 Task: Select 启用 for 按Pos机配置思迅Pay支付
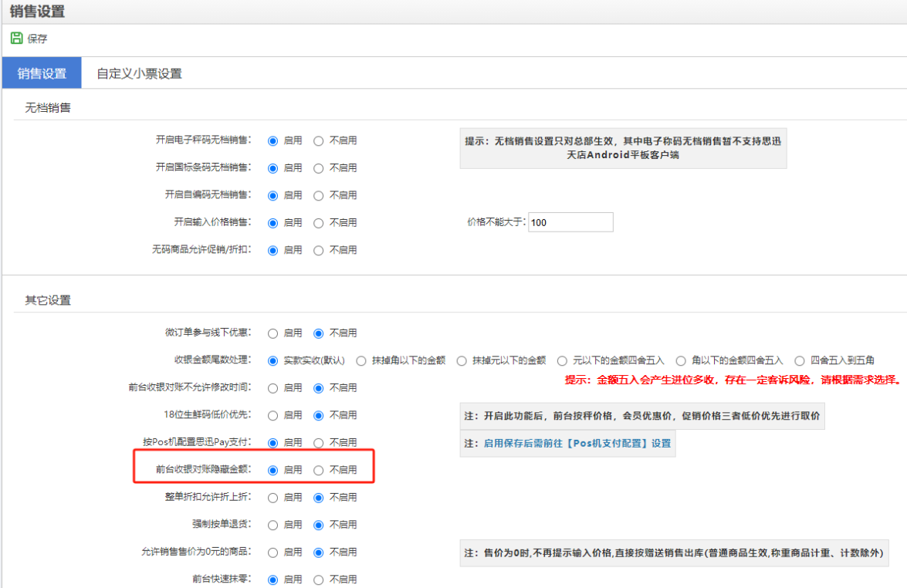[x=272, y=443]
